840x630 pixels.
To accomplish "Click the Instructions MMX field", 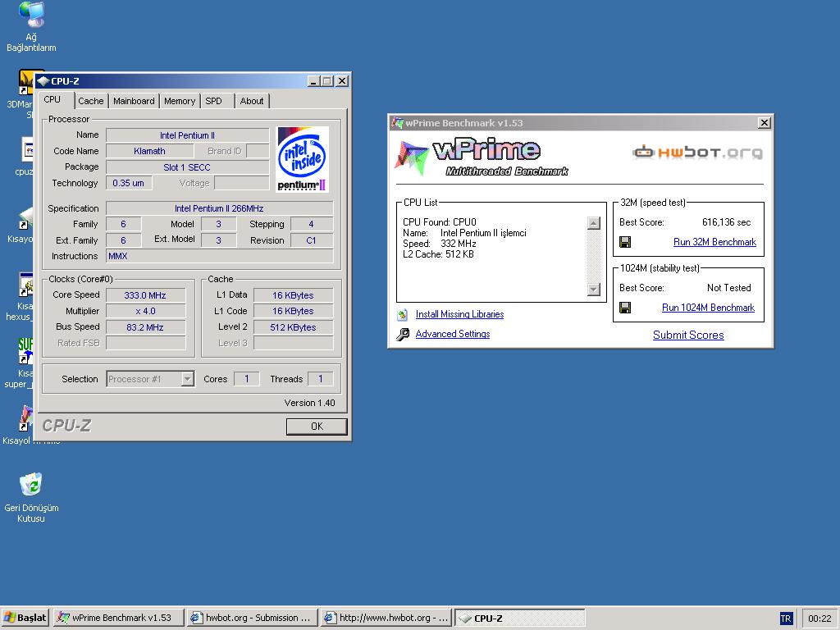I will pyautogui.click(x=220, y=256).
